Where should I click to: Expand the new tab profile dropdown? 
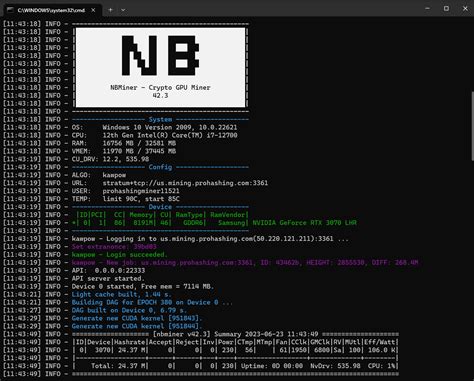pos(123,10)
